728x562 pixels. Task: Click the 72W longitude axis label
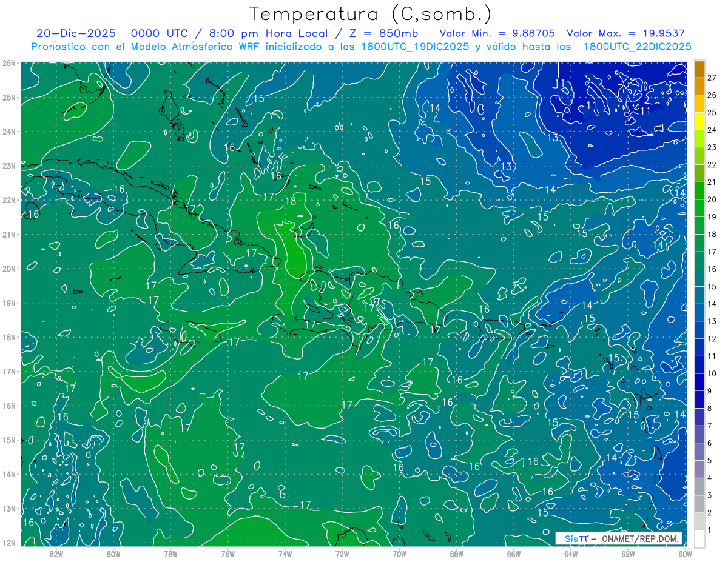tap(342, 554)
